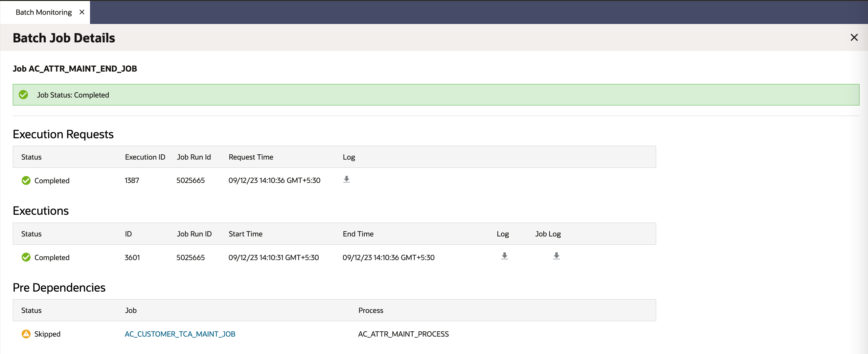This screenshot has height=354, width=868.
Task: Click the Job Log column header
Action: pyautogui.click(x=548, y=234)
